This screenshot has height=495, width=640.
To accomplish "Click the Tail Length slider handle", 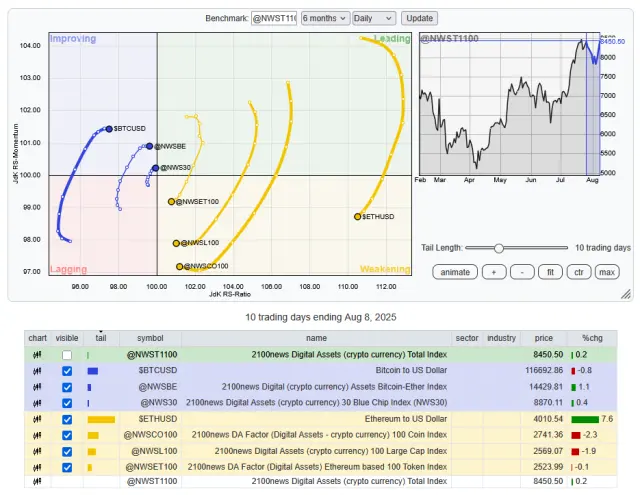I will tap(498, 248).
